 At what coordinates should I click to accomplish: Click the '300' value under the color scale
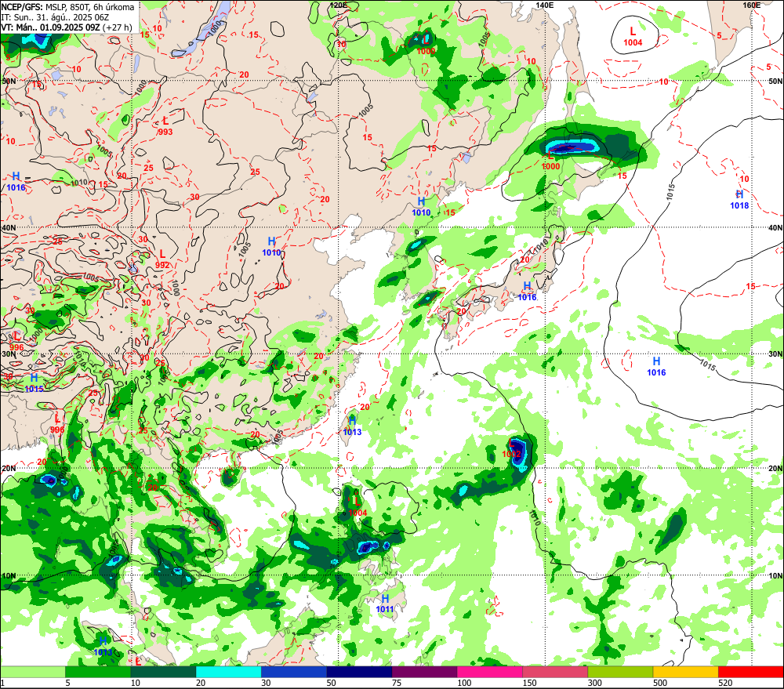[x=594, y=683]
